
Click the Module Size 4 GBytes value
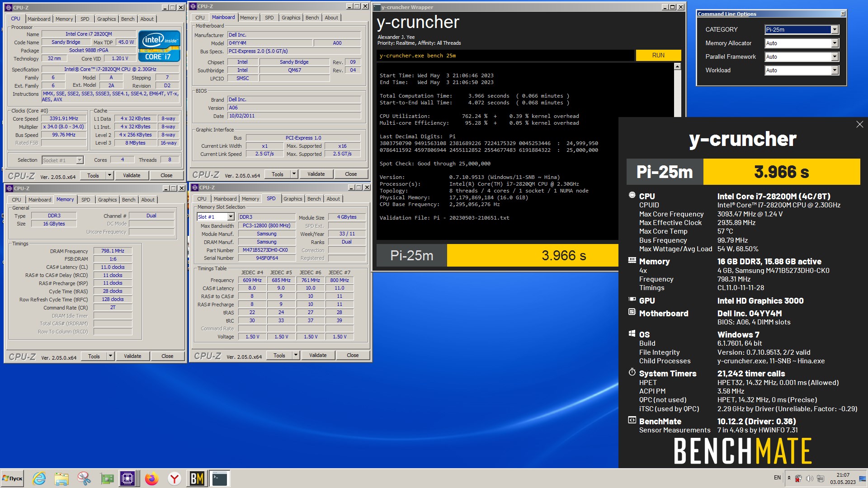point(347,217)
